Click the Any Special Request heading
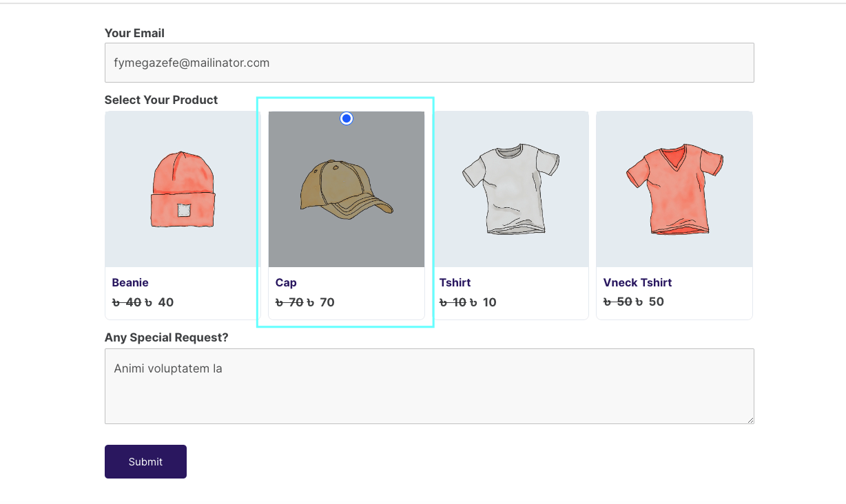This screenshot has height=504, width=846. coord(167,337)
